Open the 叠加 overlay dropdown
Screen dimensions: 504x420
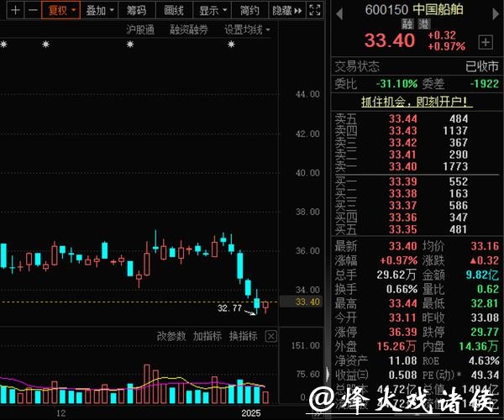(100, 10)
